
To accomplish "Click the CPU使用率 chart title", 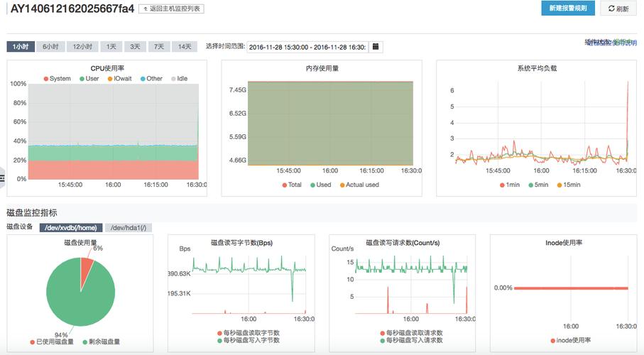I will click(x=107, y=68).
